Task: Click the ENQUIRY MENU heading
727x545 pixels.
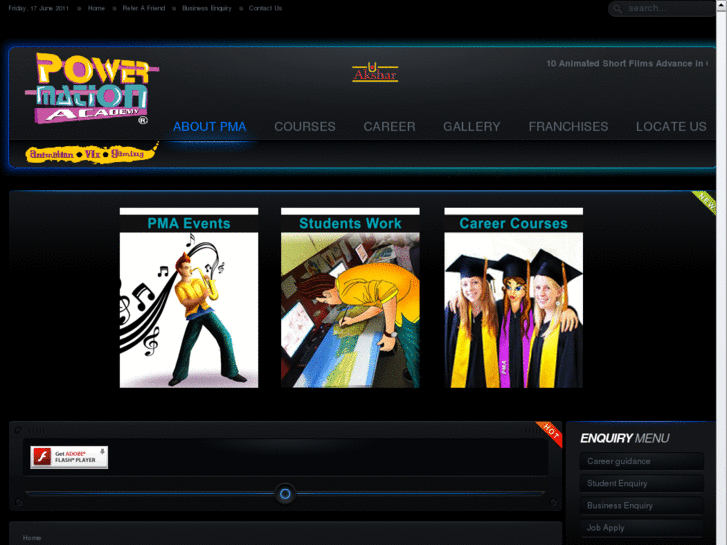Action: click(x=625, y=438)
